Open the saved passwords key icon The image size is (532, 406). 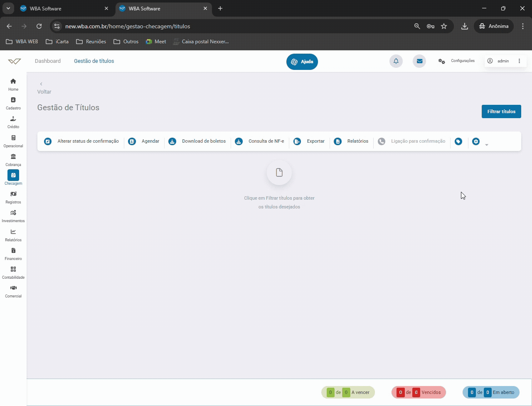(431, 26)
